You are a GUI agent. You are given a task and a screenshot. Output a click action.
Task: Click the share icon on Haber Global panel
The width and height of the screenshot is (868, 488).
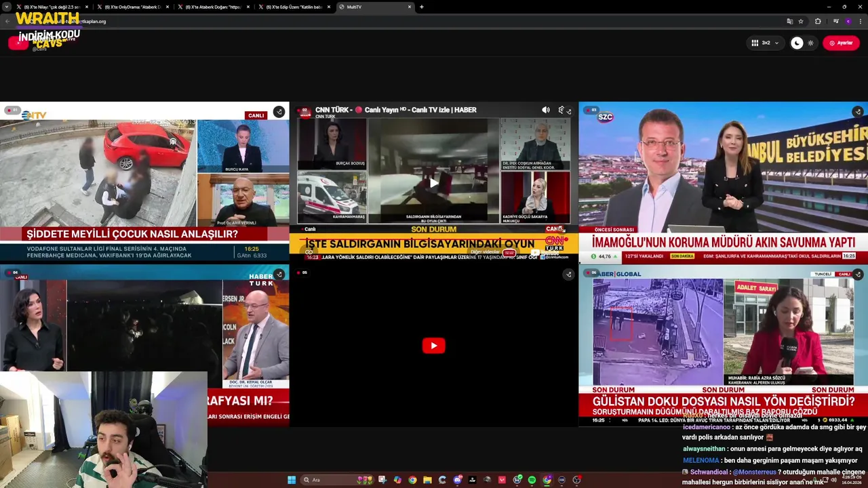click(858, 274)
